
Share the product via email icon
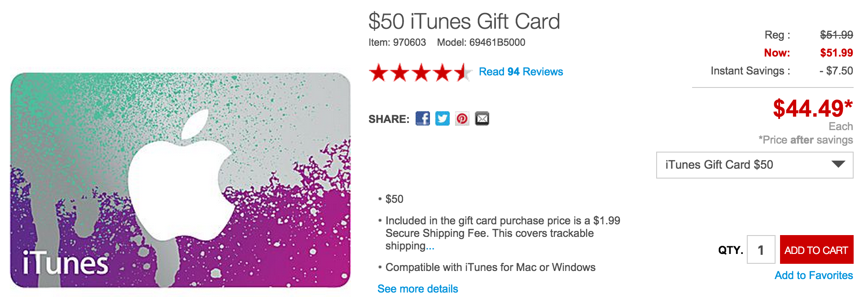(482, 118)
